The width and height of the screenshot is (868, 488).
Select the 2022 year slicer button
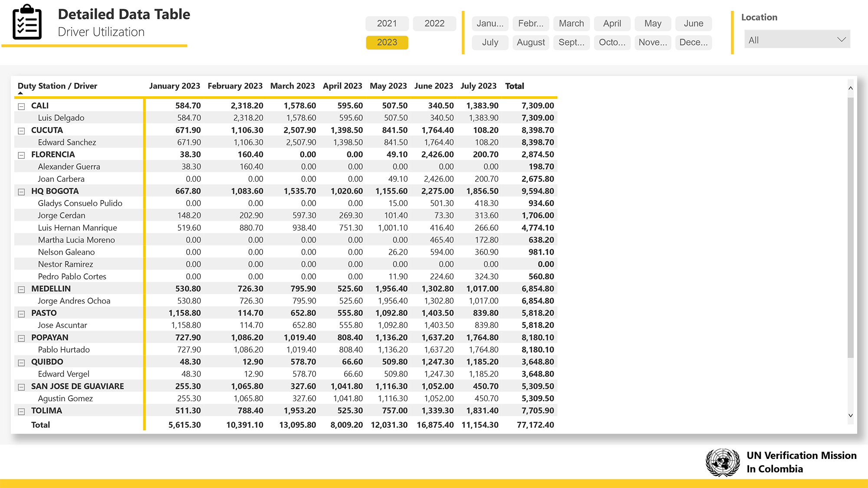point(434,23)
